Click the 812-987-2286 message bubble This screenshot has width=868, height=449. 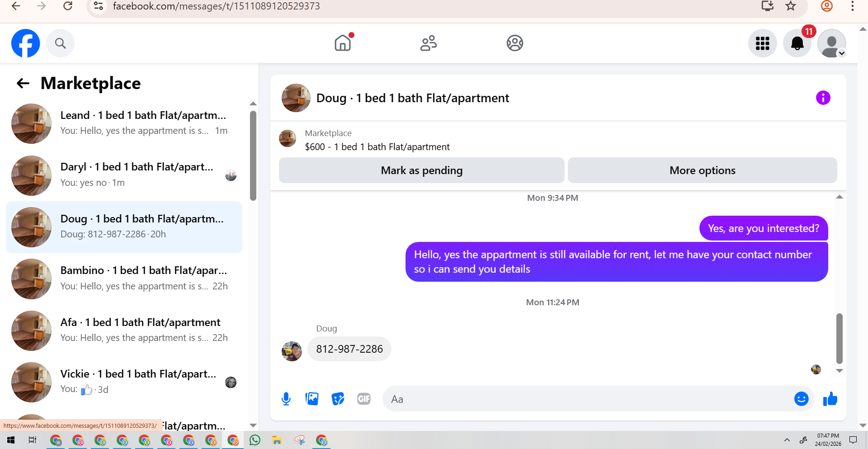coord(349,349)
